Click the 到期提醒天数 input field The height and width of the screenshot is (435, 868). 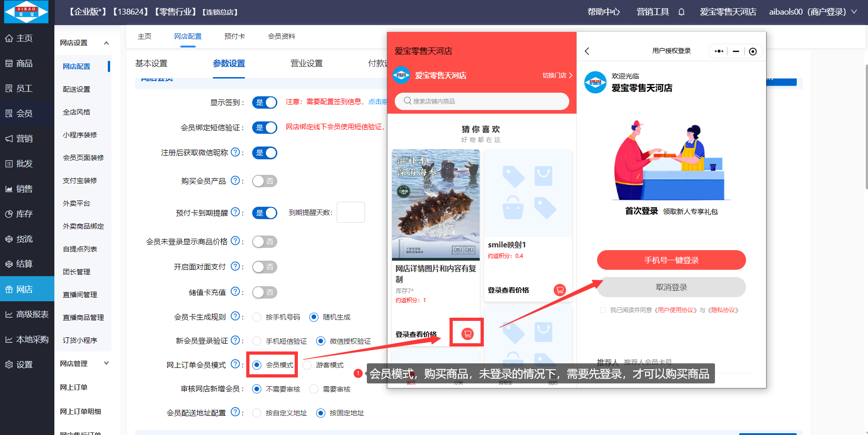[350, 212]
